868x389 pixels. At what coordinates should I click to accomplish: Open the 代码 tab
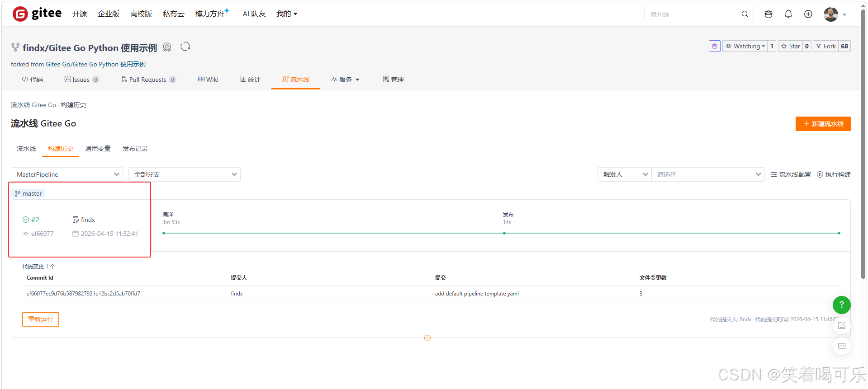32,80
